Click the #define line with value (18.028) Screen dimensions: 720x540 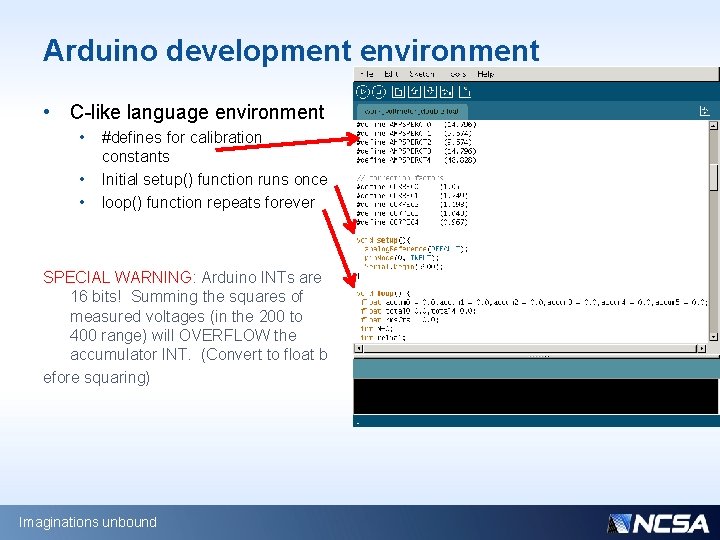[x=416, y=160]
